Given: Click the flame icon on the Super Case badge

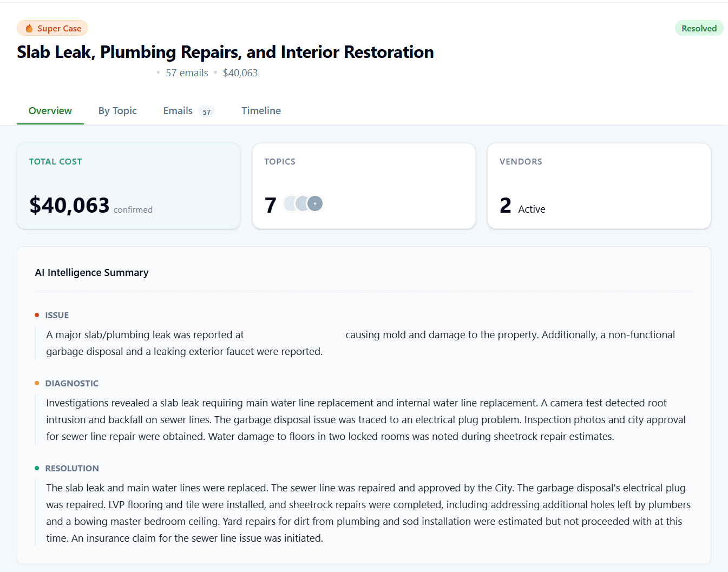Looking at the screenshot, I should point(29,28).
